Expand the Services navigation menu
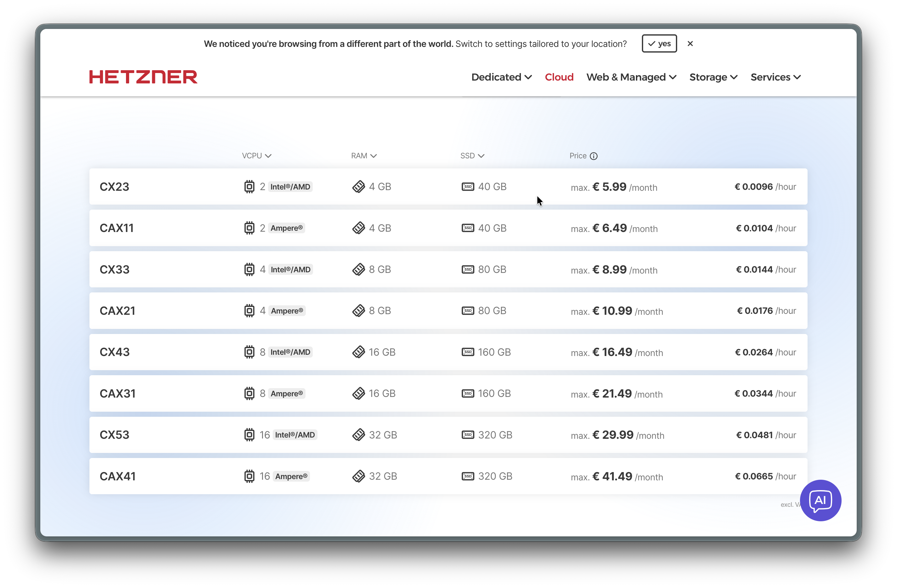This screenshot has width=897, height=588. pos(775,77)
